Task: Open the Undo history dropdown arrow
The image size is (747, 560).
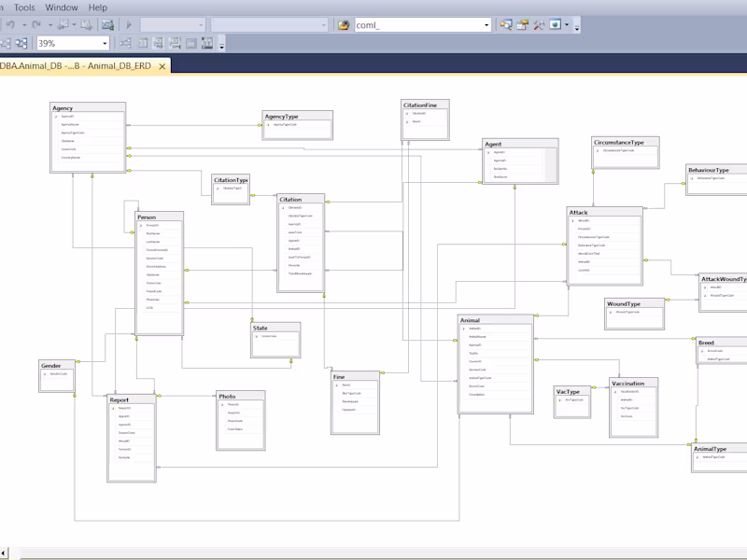Action: click(23, 23)
